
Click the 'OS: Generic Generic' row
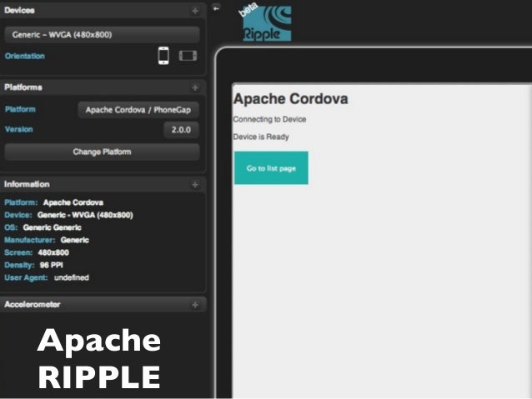[x=43, y=227]
